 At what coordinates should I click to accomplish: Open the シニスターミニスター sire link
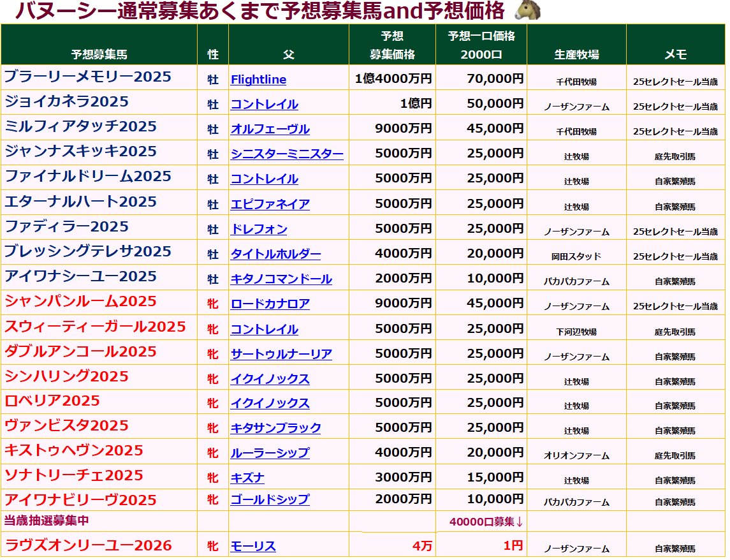tap(288, 154)
